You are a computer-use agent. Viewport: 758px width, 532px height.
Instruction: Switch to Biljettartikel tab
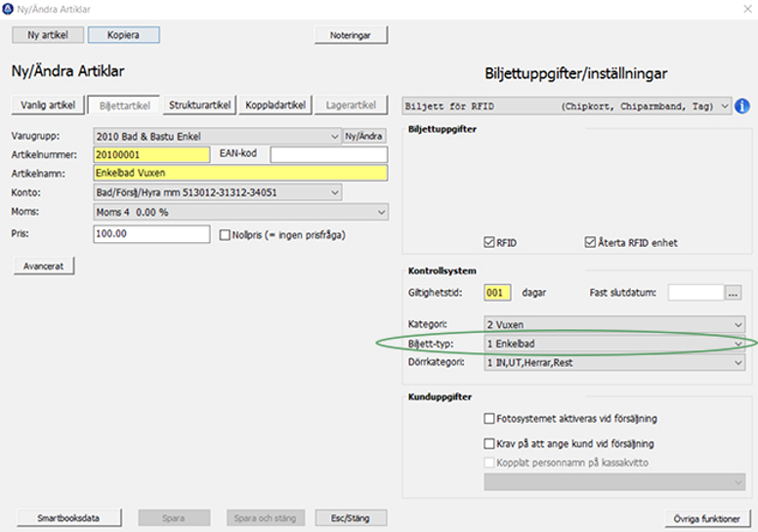pyautogui.click(x=124, y=104)
